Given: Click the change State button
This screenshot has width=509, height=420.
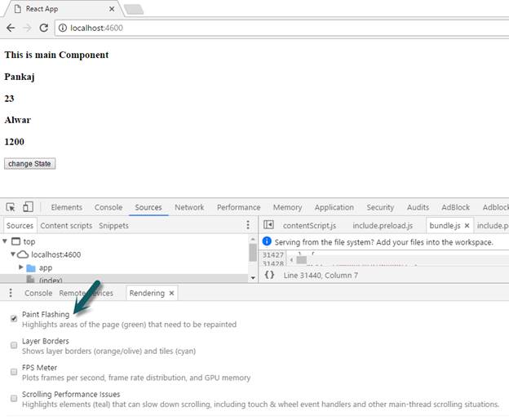Looking at the screenshot, I should pos(29,164).
